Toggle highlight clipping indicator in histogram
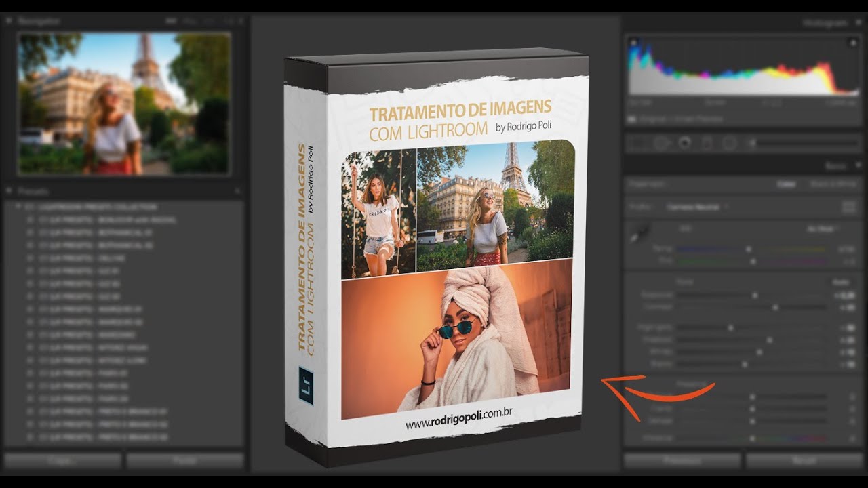The image size is (868, 488). point(852,42)
